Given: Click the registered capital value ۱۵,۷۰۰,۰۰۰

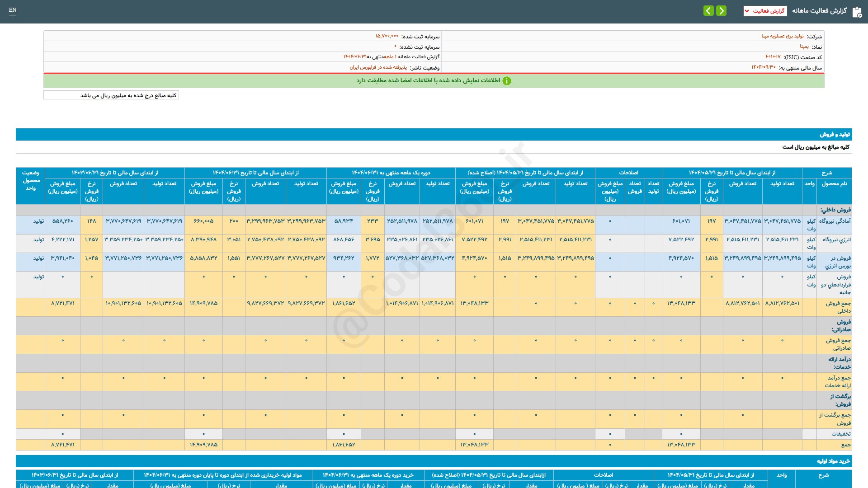Looking at the screenshot, I should point(387,36).
